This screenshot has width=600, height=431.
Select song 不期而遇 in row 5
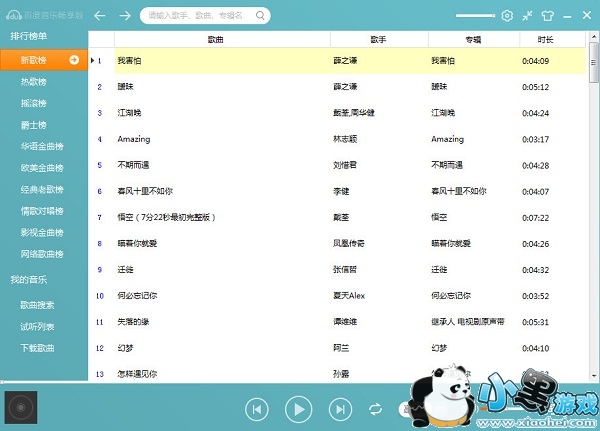133,165
